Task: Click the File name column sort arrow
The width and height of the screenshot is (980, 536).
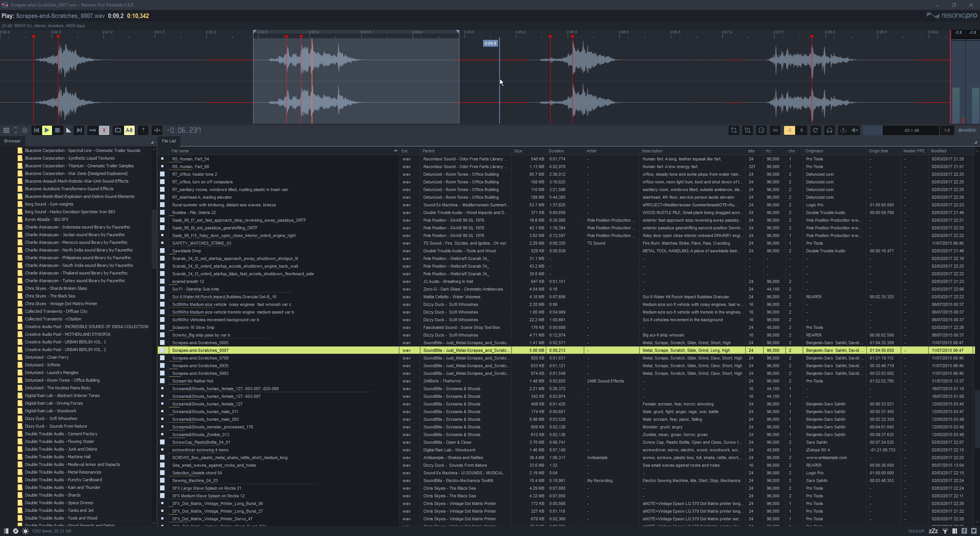Action: 395,151
